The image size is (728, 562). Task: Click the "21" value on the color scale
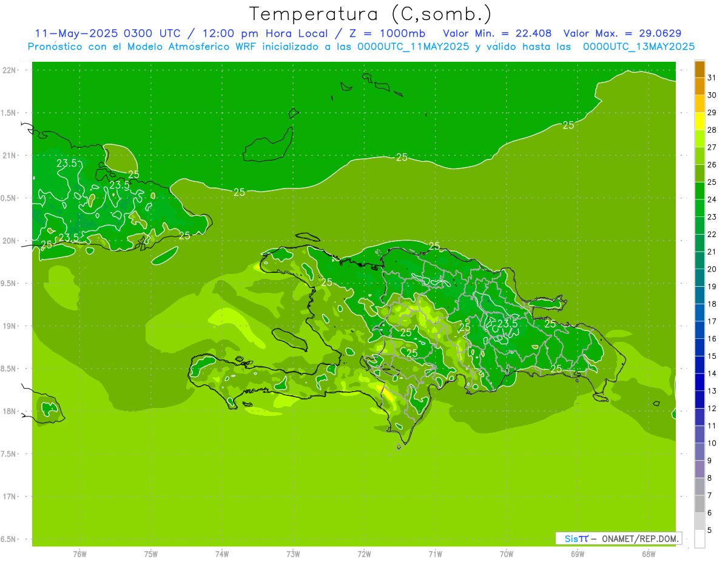click(712, 252)
